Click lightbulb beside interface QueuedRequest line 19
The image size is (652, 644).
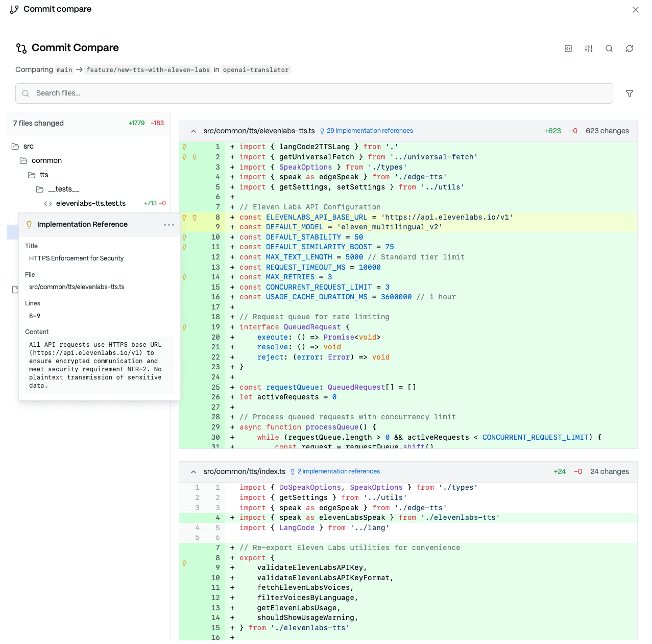(184, 327)
